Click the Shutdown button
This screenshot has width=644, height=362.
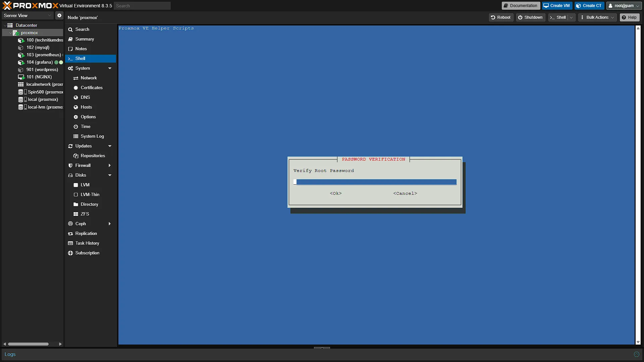click(530, 17)
